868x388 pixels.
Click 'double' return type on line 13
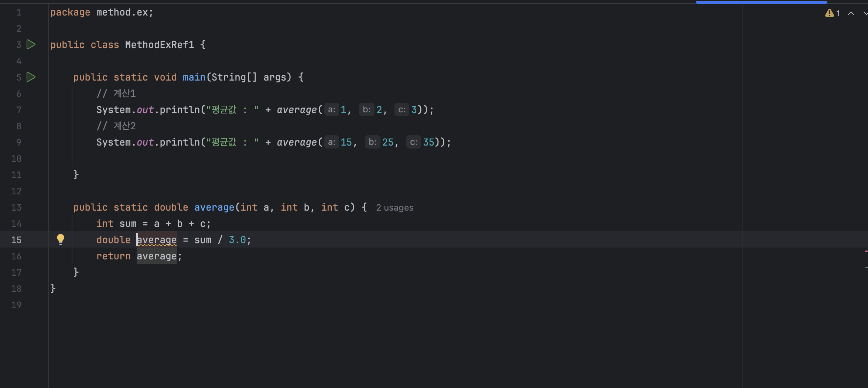tap(171, 207)
